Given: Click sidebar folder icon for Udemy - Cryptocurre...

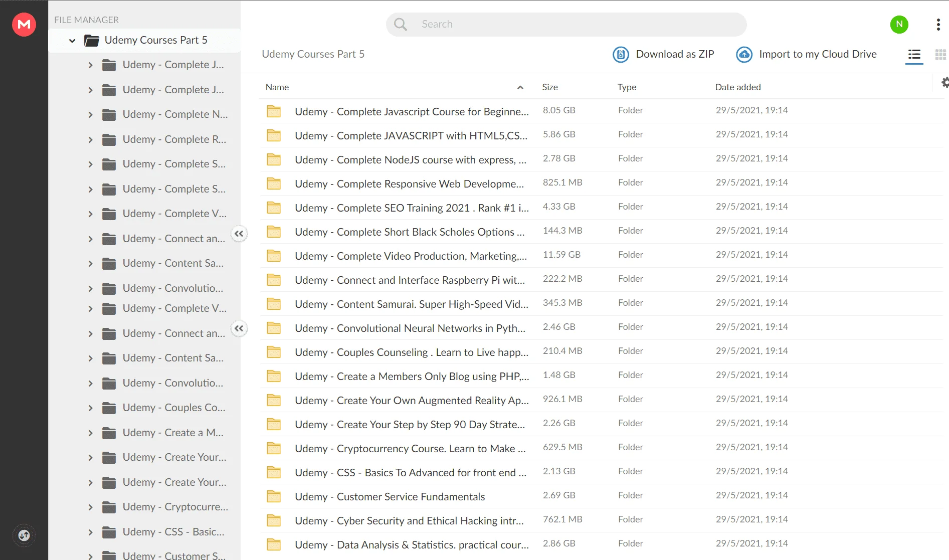Looking at the screenshot, I should pos(109,507).
